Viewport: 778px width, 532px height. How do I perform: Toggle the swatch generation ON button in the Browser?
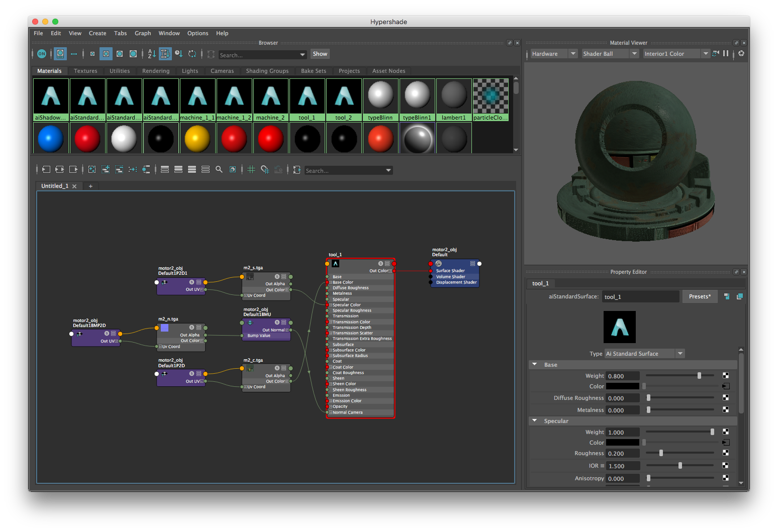42,54
